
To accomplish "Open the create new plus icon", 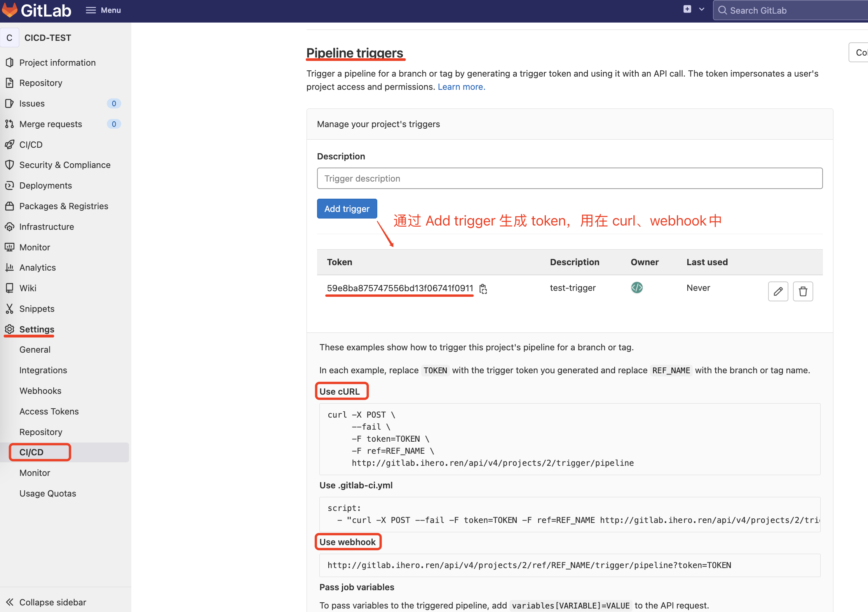I will [687, 9].
